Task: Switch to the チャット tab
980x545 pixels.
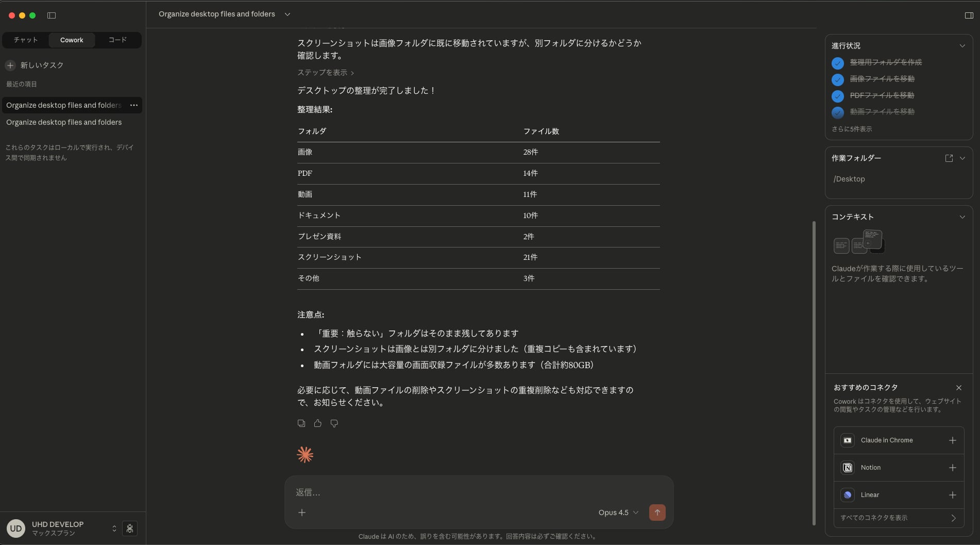Action: tap(26, 40)
